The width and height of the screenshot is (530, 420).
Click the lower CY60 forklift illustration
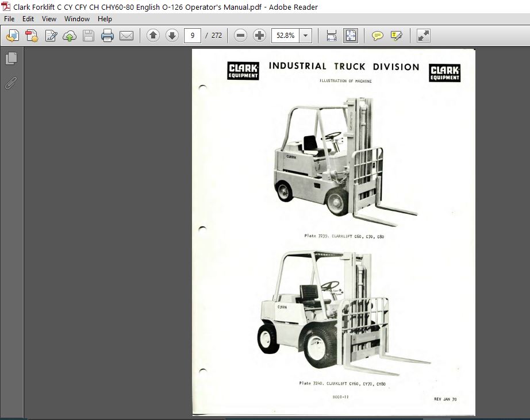point(343,313)
